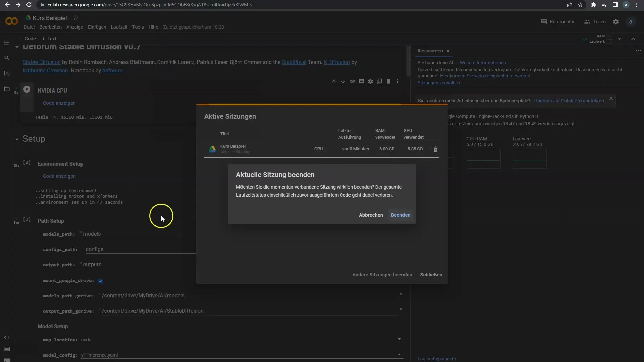Close sessions dialog via Schließen
Viewport: 644px width, 362px height.
(431, 275)
